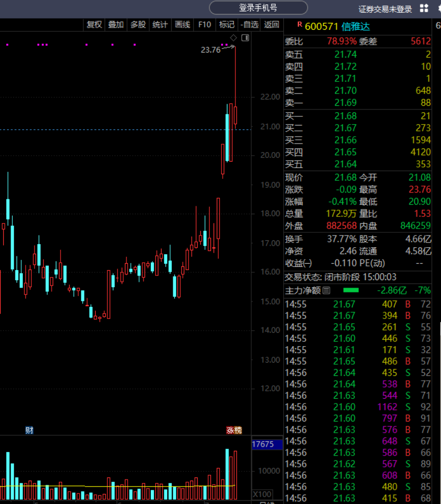This screenshot has width=441, height=504.
Task: Select the 卖五 21.74 ask price
Action: pos(345,54)
